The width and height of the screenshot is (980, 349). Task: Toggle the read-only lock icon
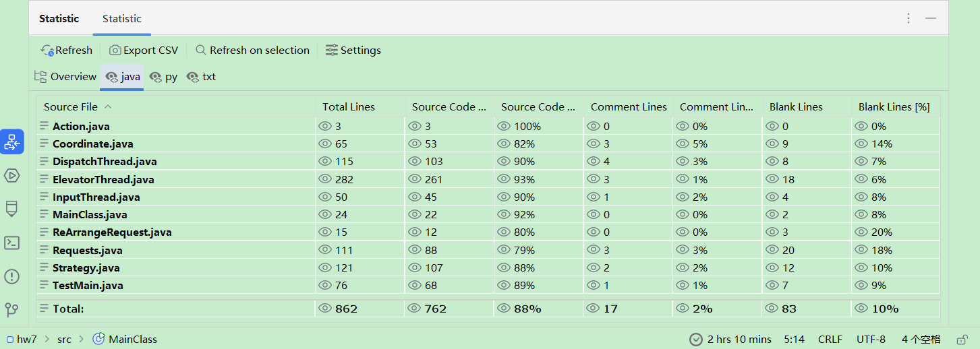click(963, 339)
